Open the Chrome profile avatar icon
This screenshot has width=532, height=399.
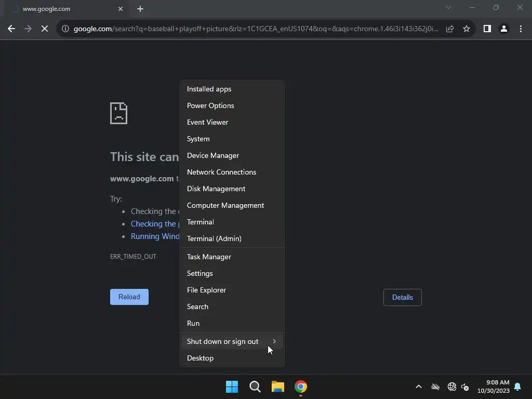coord(504,29)
